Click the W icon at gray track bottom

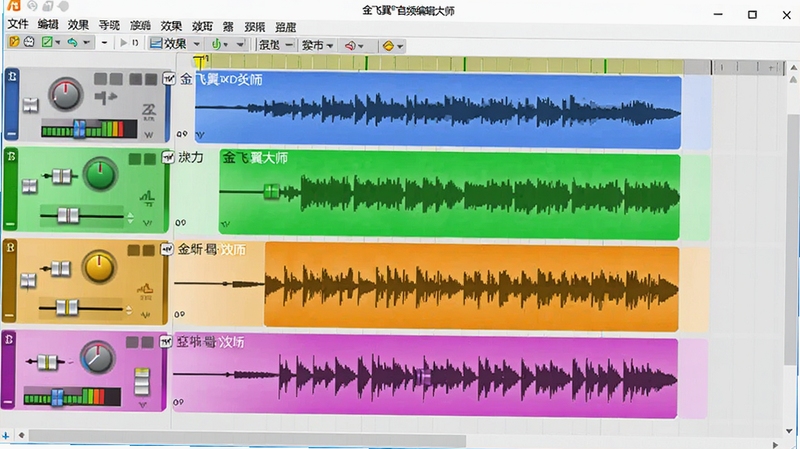(x=148, y=135)
